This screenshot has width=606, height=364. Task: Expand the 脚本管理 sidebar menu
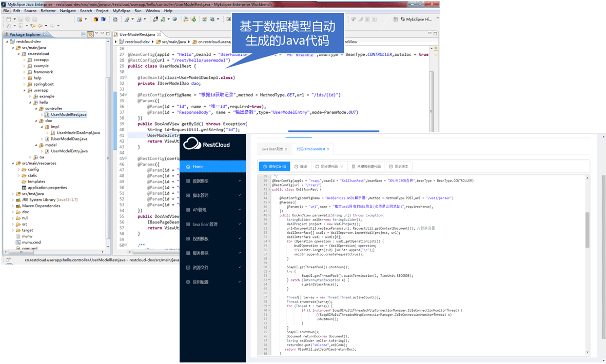click(212, 195)
